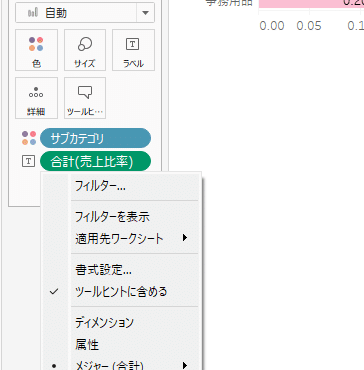The image size is (364, 370).
Task: Click color icon beside サブカテゴリ pill
Action: coord(29,138)
